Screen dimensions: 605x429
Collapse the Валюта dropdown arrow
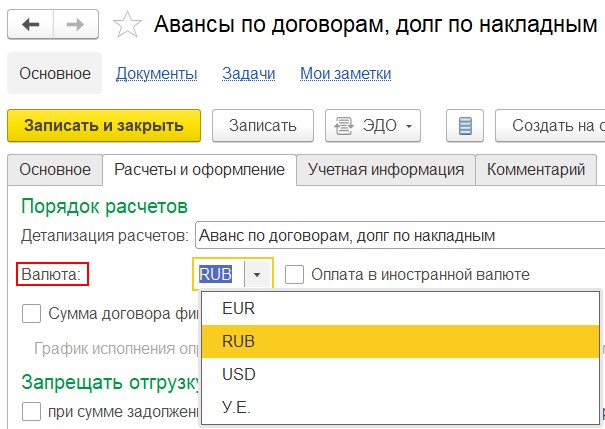(x=257, y=274)
